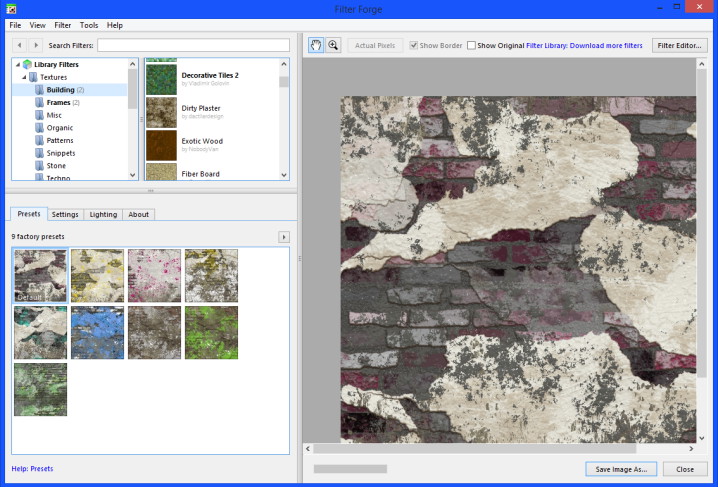Choose the Default preset thumbnail

click(40, 276)
